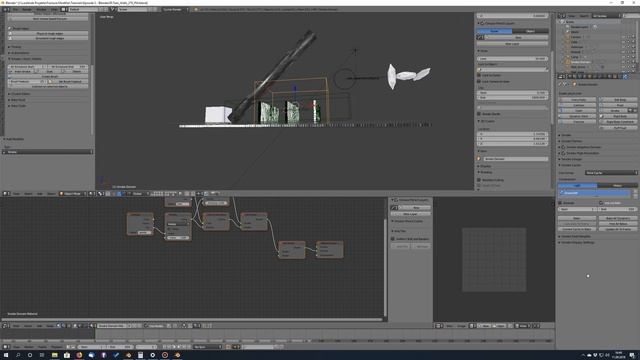Click the Cloth physics button
Screen dimensions: 640x360
pos(578,111)
